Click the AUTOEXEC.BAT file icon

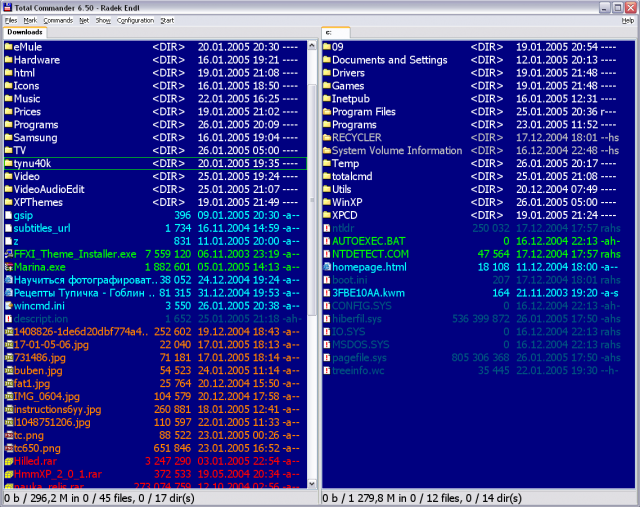(x=325, y=241)
